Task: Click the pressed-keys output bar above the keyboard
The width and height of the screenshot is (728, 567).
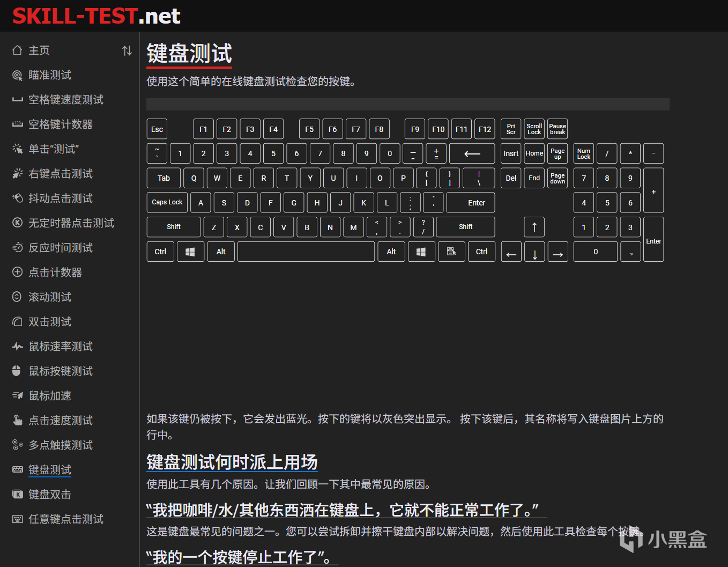Action: (408, 104)
